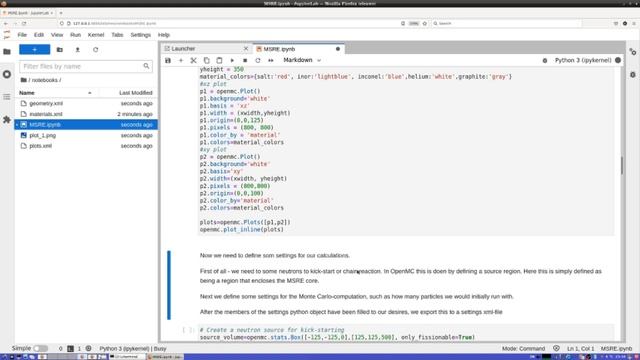Bookmark this page with the star icon

click(x=424, y=23)
